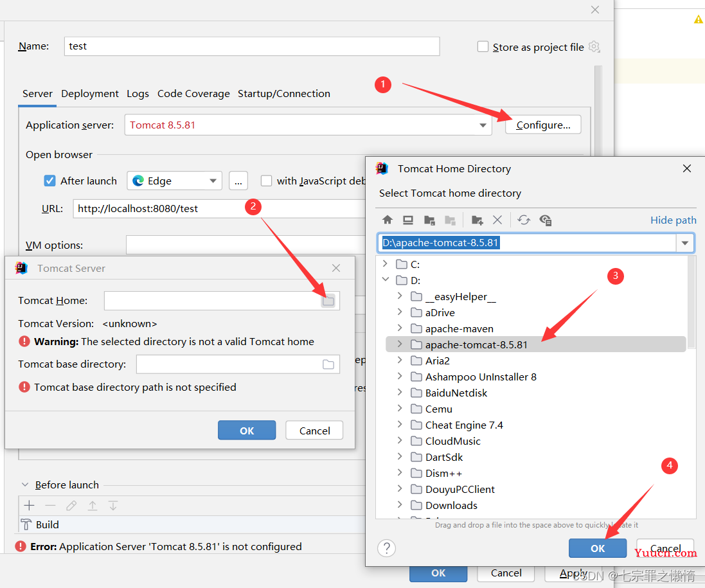
Task: Expand the C: drive node
Action: [x=385, y=263]
